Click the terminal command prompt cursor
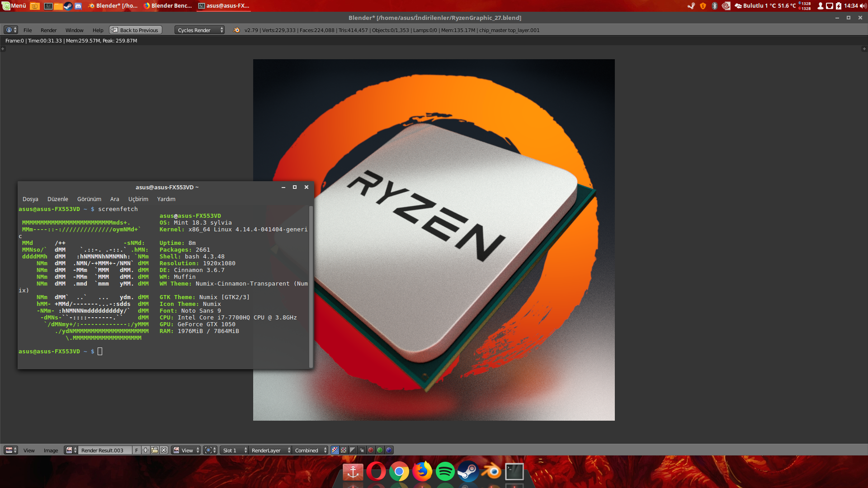The width and height of the screenshot is (868, 488). (x=100, y=351)
